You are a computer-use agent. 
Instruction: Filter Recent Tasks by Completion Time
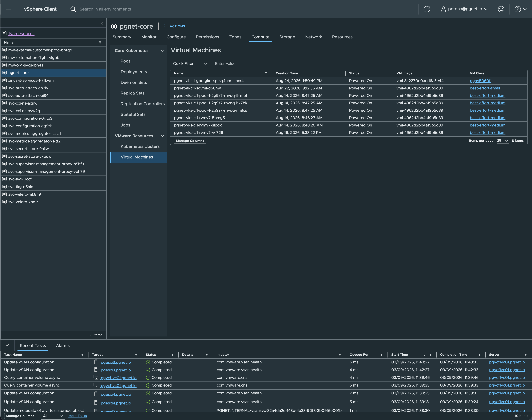[x=479, y=355]
